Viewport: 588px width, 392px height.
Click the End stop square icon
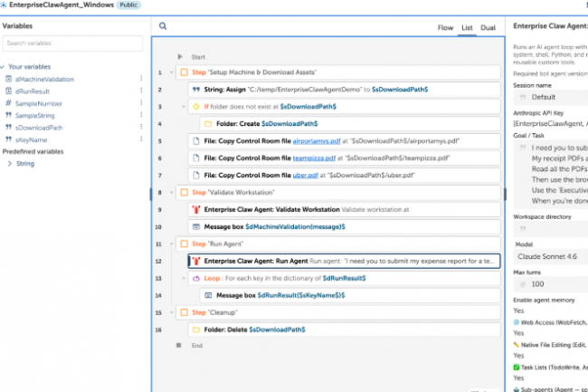(x=179, y=345)
